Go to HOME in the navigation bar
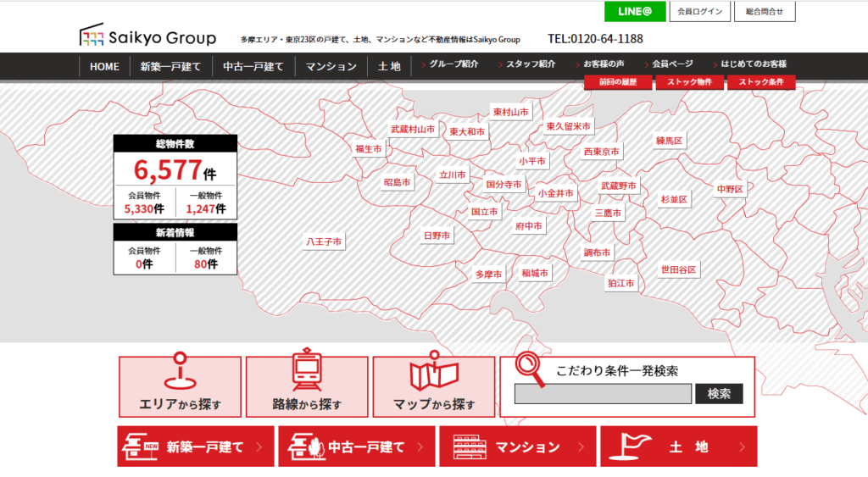 pyautogui.click(x=104, y=66)
